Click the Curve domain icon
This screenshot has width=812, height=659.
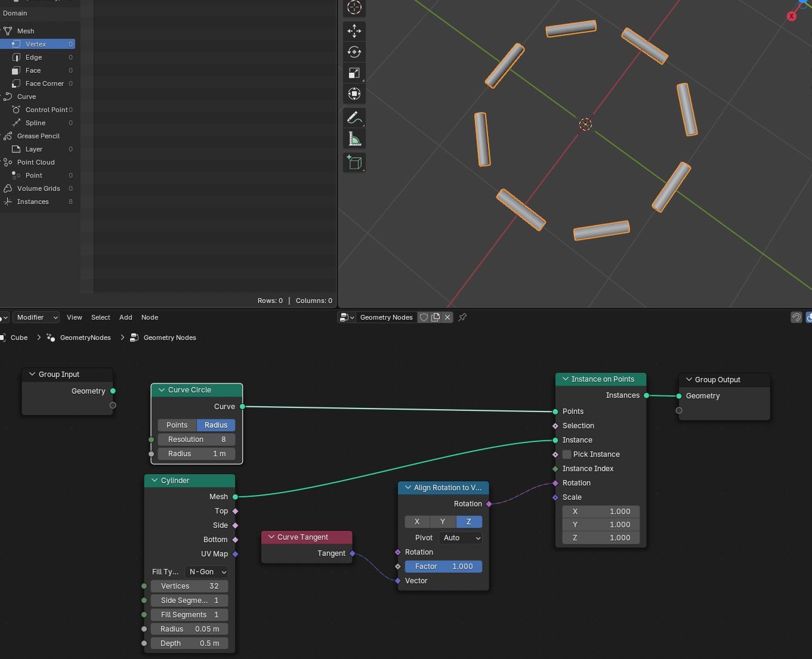[x=8, y=97]
